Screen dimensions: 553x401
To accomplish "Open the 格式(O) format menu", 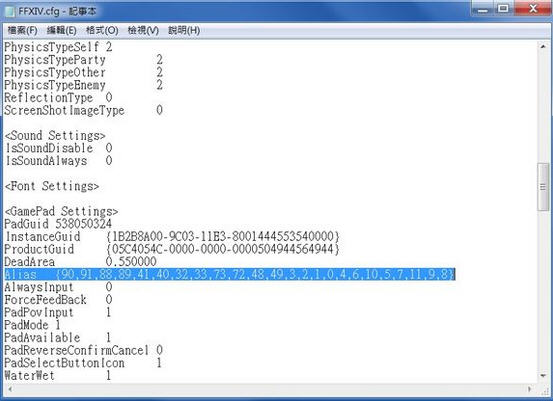I will coord(102,30).
